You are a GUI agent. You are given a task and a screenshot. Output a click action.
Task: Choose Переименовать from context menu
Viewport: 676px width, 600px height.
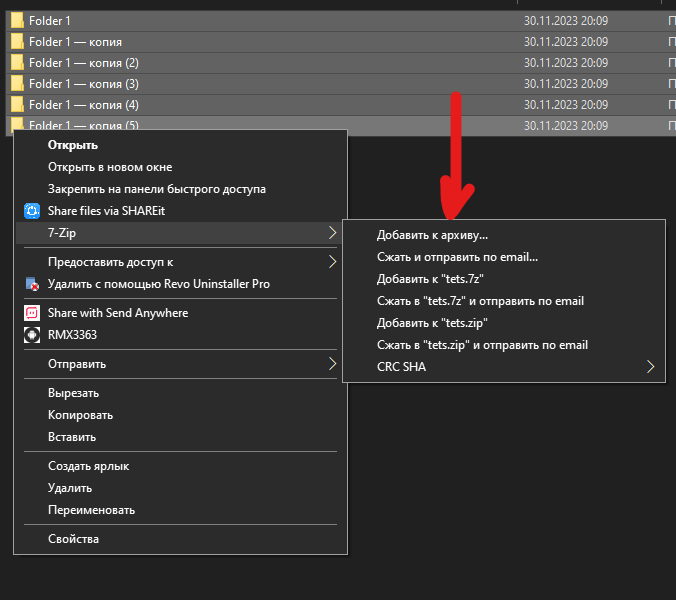pyautogui.click(x=91, y=510)
